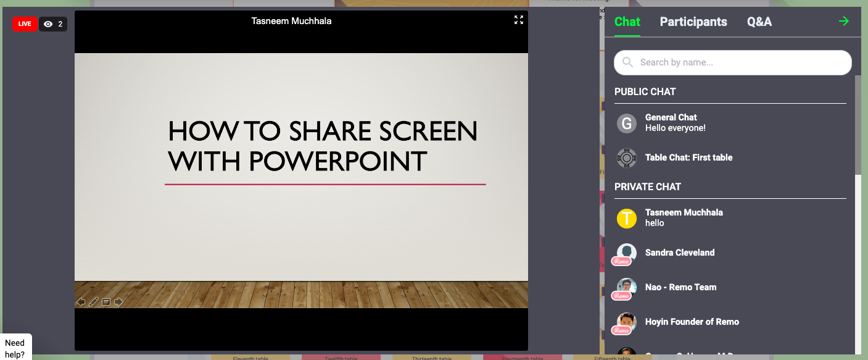Open the Participants tab
868x360 pixels.
pyautogui.click(x=693, y=22)
